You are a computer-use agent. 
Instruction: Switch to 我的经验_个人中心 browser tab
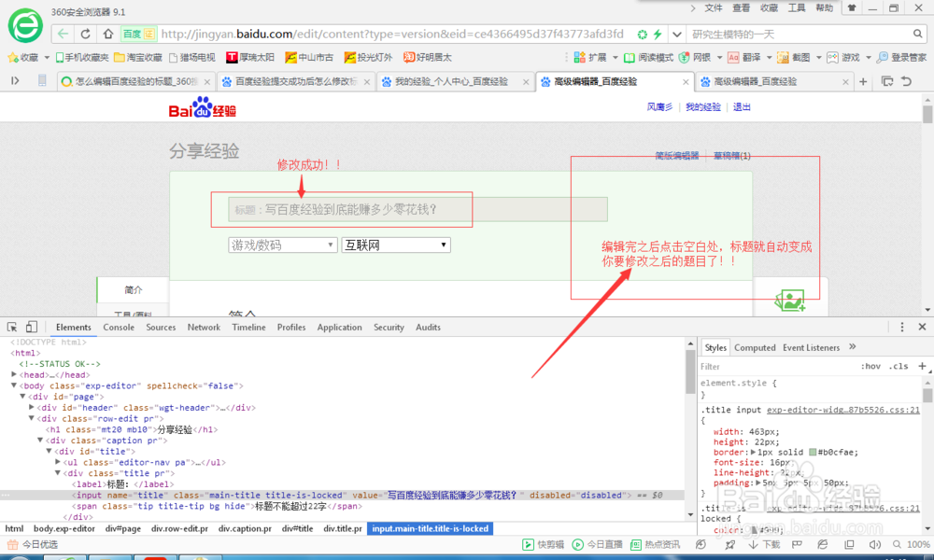pos(455,81)
